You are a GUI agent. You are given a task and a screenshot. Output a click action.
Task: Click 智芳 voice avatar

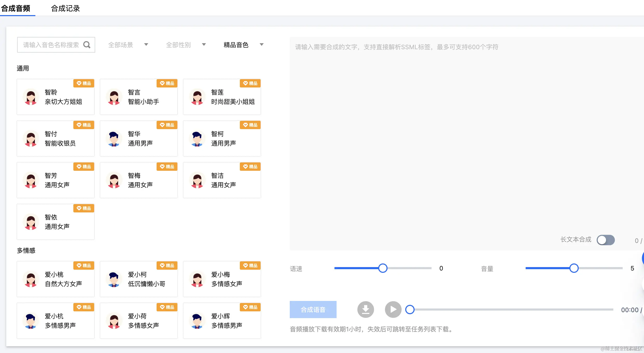31,180
